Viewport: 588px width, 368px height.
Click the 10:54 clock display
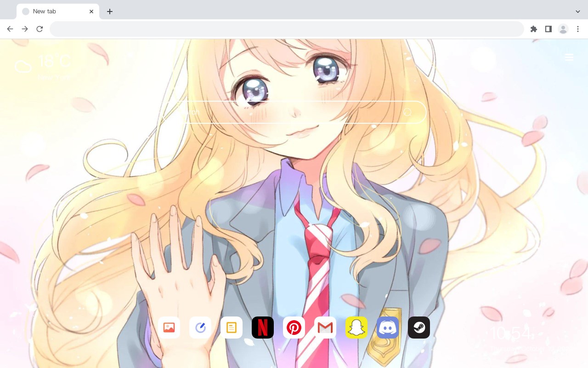(x=510, y=333)
